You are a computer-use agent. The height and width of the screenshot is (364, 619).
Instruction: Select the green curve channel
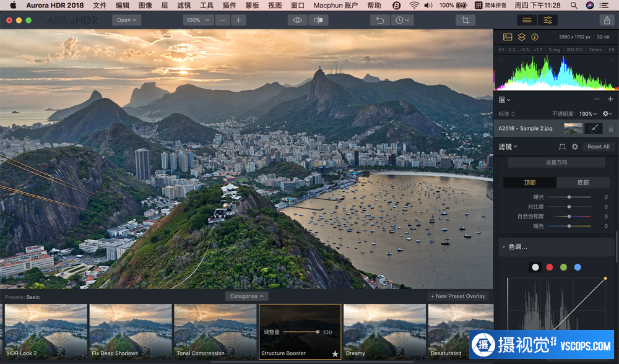[563, 267]
